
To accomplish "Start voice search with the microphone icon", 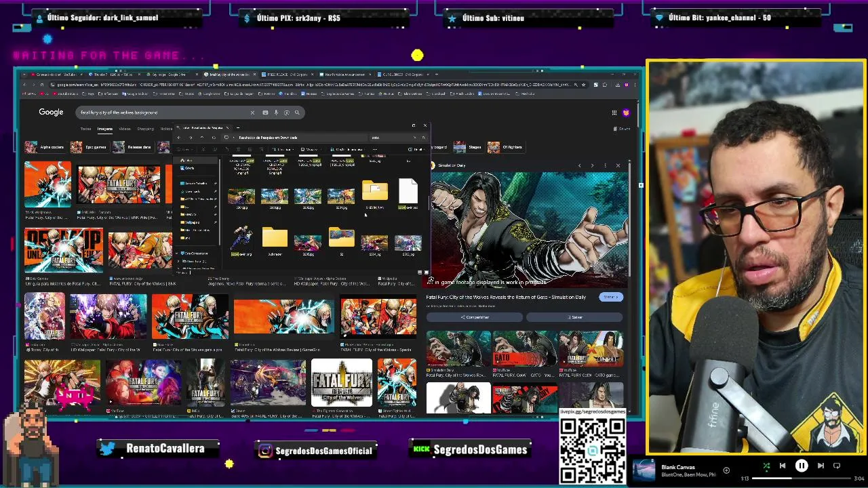I will click(276, 113).
